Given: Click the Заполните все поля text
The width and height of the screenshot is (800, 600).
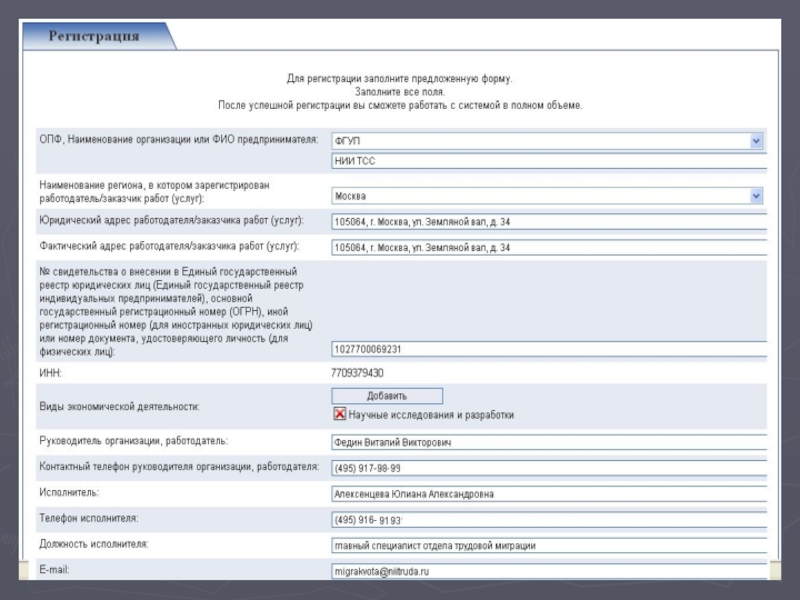Looking at the screenshot, I should [400, 92].
